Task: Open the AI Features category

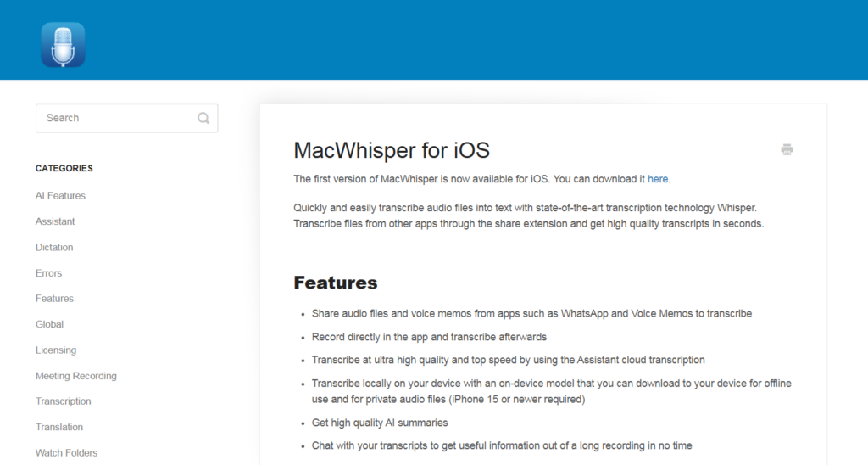Action: point(60,196)
